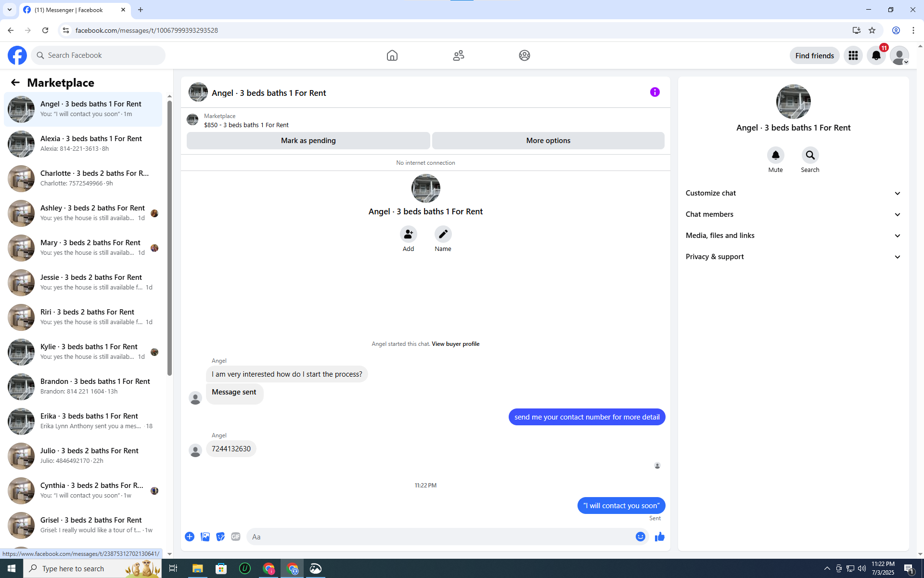Image resolution: width=924 pixels, height=578 pixels.
Task: Click the conversation information icon
Action: tap(654, 92)
